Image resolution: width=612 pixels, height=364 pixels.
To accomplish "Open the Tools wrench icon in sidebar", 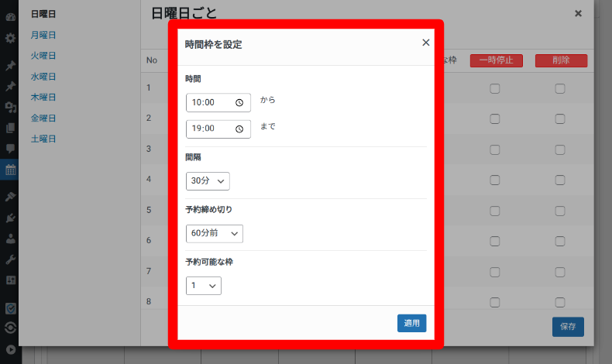I will tap(11, 259).
